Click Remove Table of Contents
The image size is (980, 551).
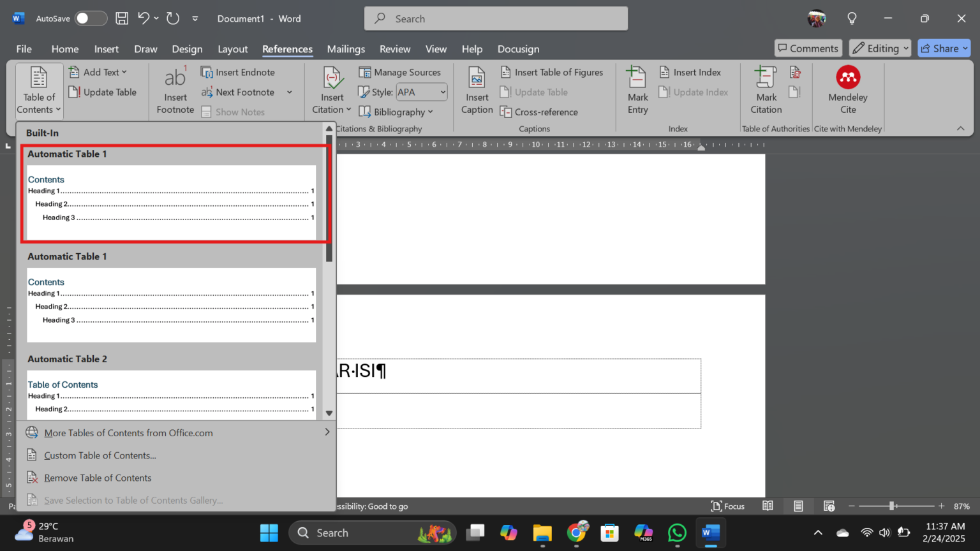tap(98, 477)
